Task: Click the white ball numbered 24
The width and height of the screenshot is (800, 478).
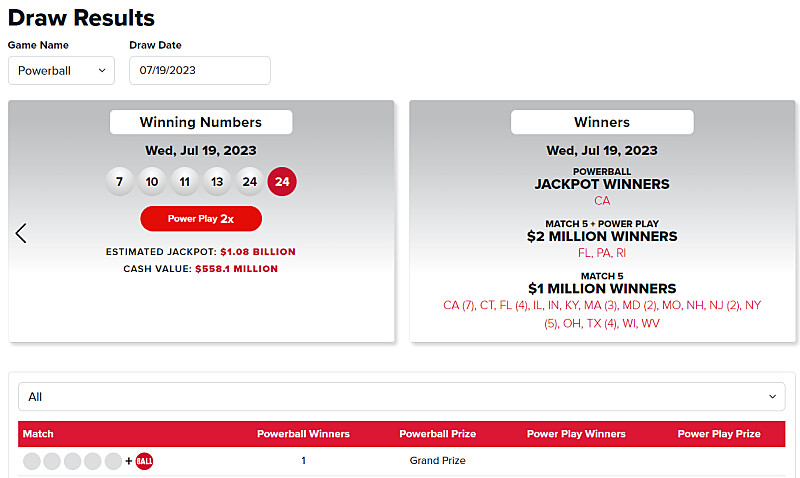Action: click(x=250, y=182)
